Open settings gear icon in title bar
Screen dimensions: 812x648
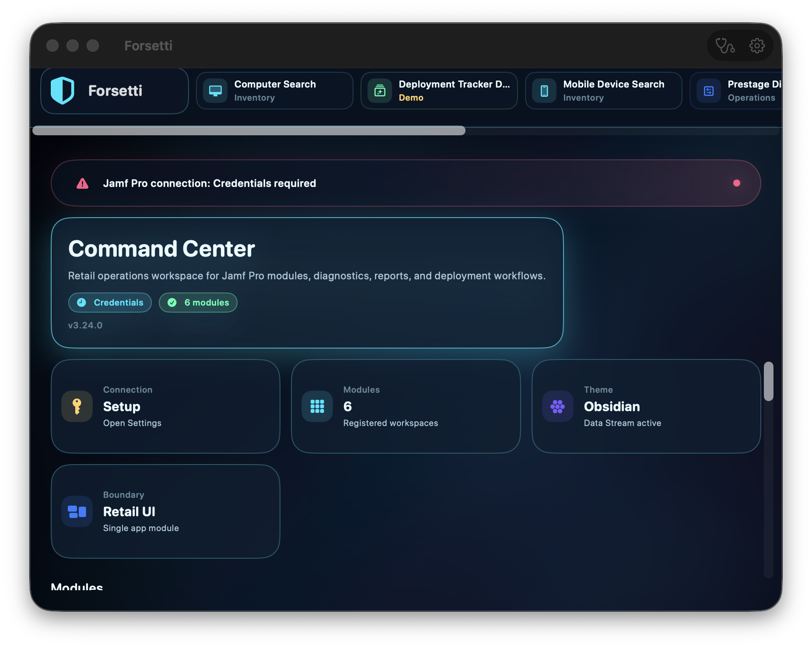(757, 46)
